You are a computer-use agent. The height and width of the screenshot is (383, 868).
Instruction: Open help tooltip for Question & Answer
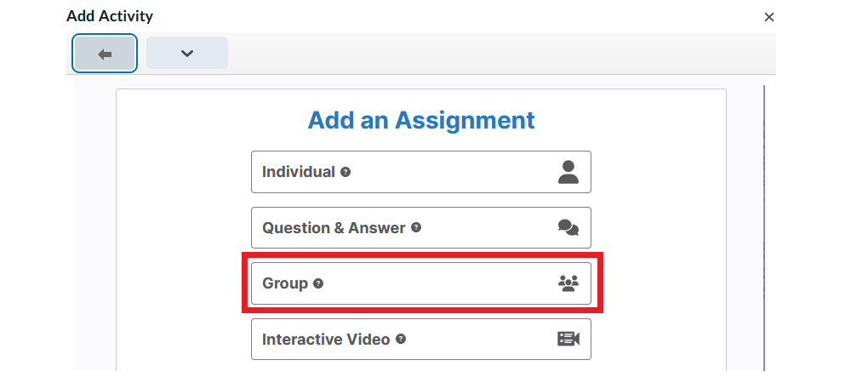click(416, 227)
